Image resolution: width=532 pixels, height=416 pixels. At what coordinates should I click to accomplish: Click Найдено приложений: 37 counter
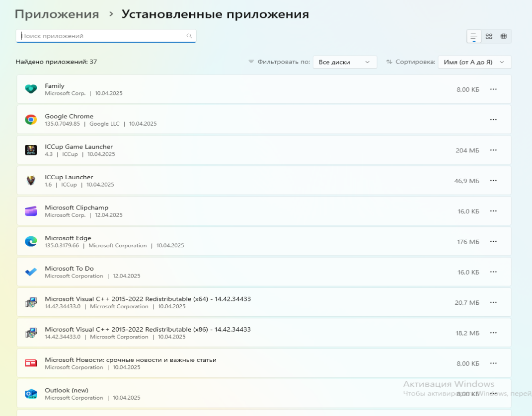[56, 62]
